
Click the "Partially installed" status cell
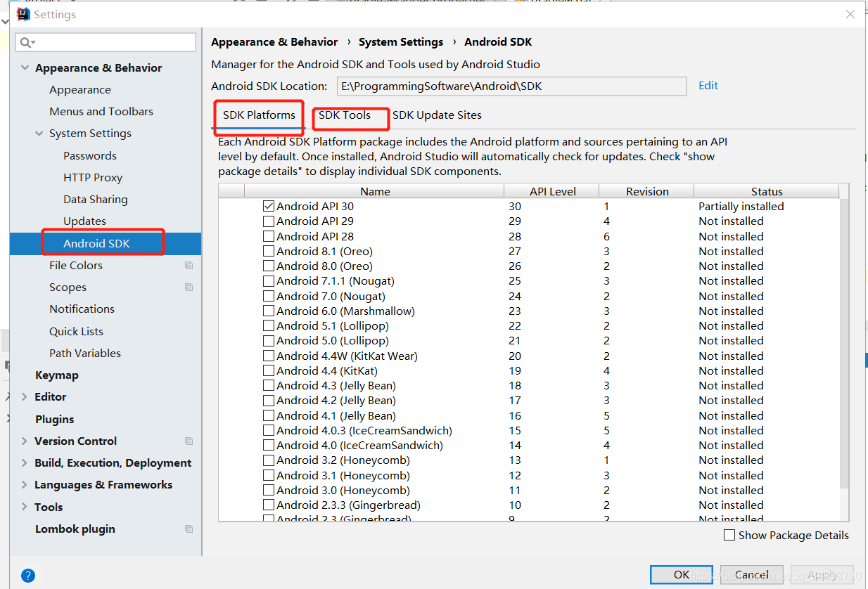(741, 207)
